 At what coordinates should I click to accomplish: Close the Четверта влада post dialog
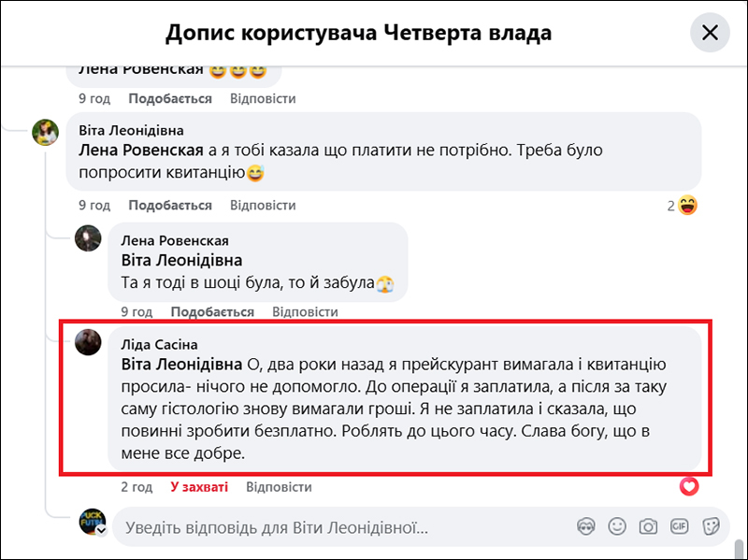click(710, 34)
